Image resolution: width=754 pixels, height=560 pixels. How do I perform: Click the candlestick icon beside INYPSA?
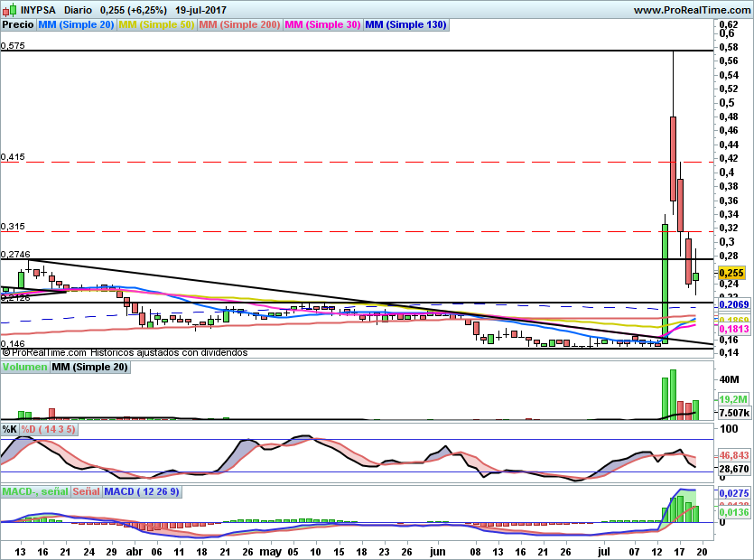(x=8, y=10)
